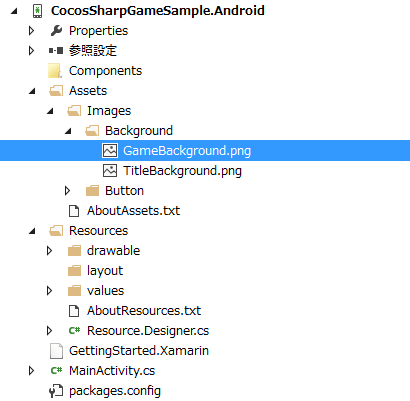Click the 参照設定 references icon
This screenshot has width=410, height=401.
[x=56, y=51]
